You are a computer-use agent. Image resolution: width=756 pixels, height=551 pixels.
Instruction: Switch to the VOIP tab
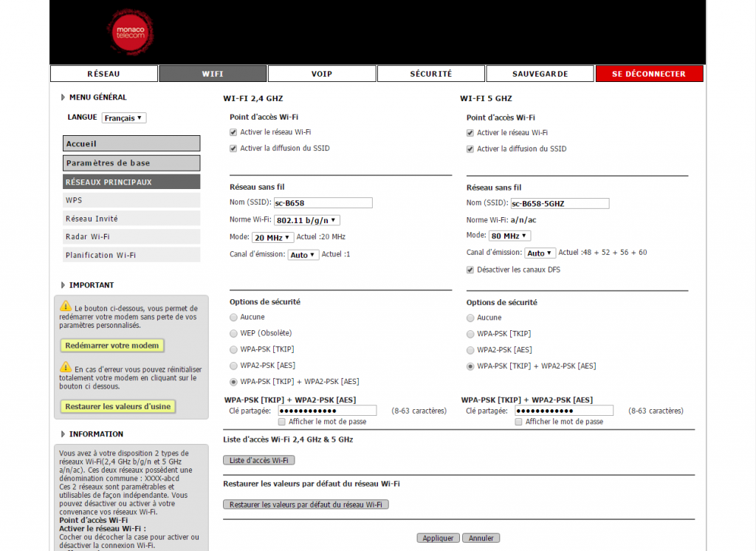(322, 73)
